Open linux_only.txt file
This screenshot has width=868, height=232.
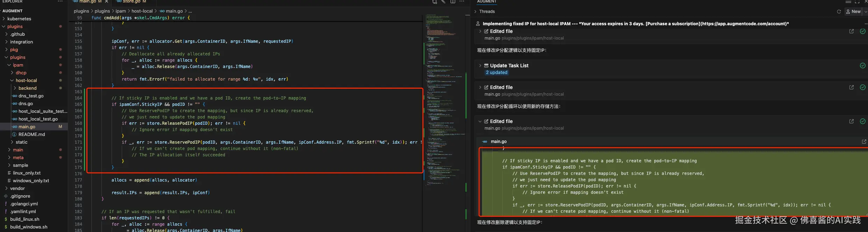34,173
